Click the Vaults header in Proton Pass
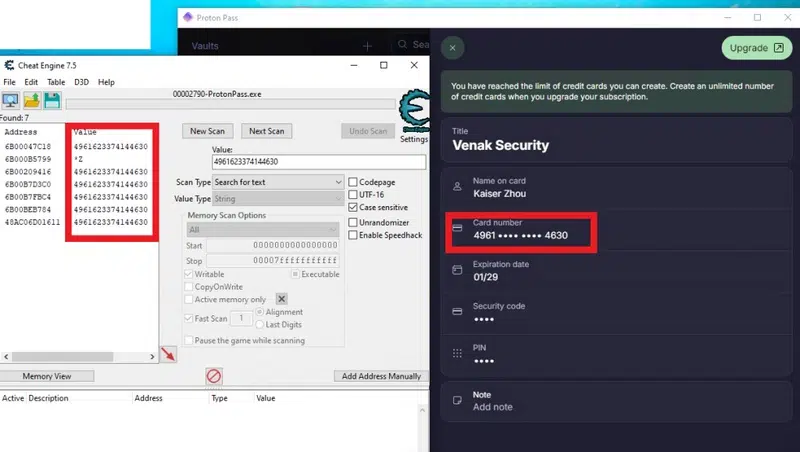This screenshot has width=800, height=452. [x=205, y=46]
